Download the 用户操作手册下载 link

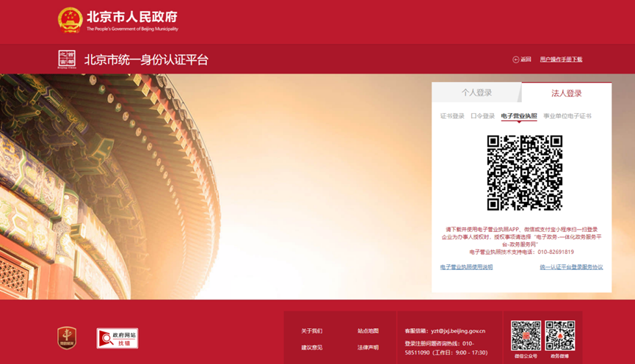coord(561,59)
